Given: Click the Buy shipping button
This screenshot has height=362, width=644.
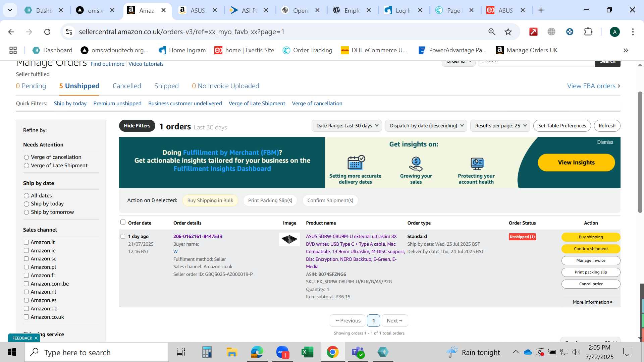Looking at the screenshot, I should tap(591, 237).
